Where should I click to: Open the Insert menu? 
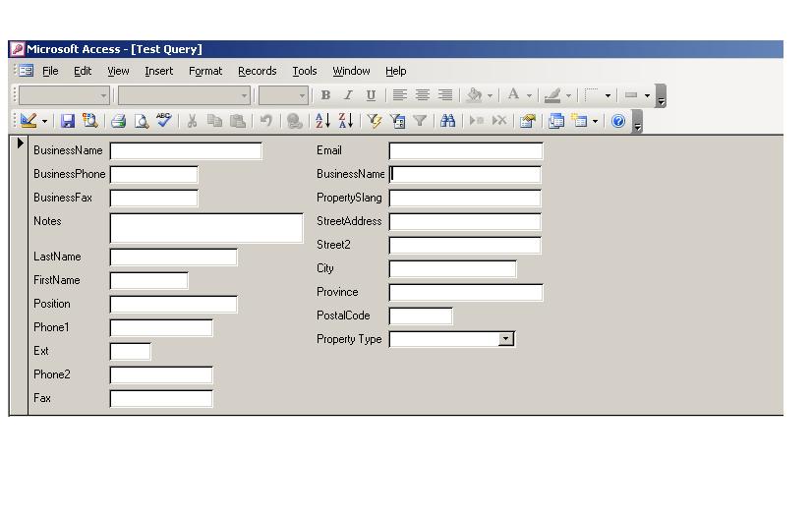[158, 71]
